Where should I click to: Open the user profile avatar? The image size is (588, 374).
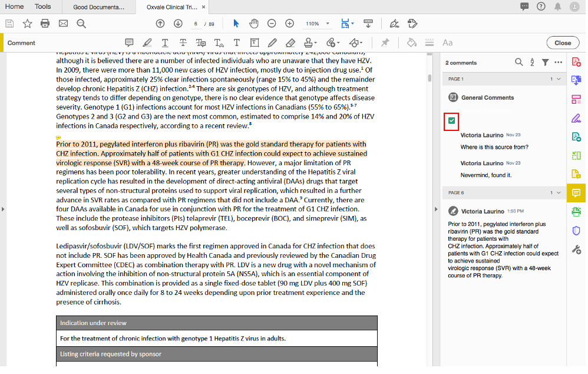pos(574,6)
